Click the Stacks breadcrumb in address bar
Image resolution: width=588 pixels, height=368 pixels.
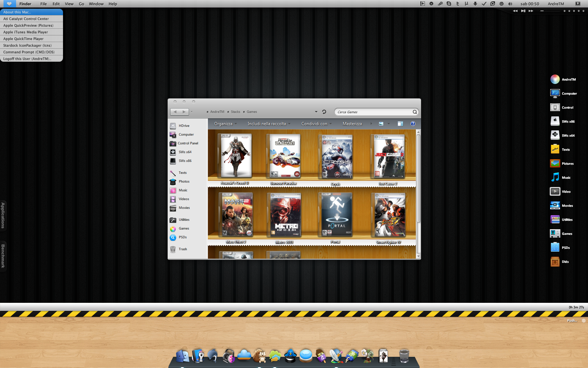235,112
